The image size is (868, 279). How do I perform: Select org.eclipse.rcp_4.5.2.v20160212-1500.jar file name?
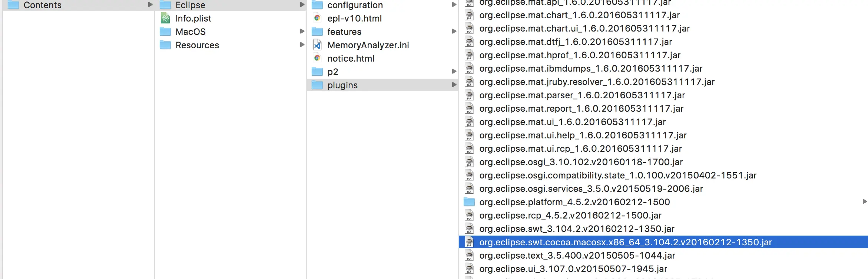tap(570, 216)
